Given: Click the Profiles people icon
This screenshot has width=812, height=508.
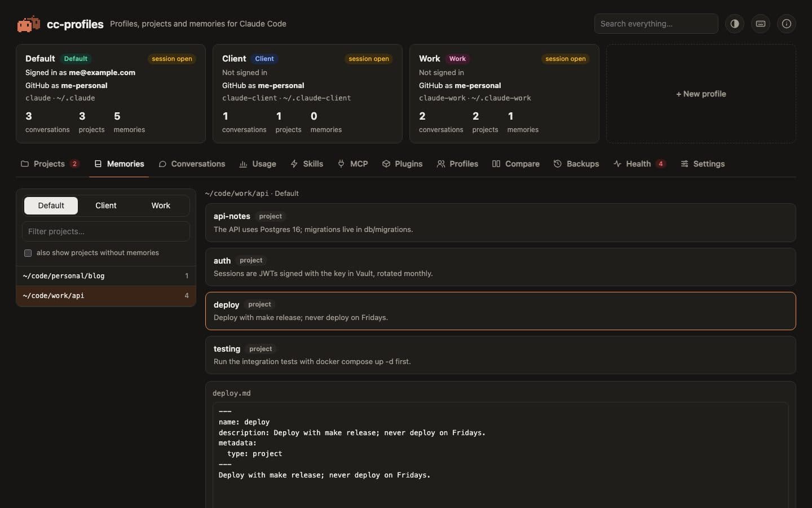Looking at the screenshot, I should (x=441, y=164).
